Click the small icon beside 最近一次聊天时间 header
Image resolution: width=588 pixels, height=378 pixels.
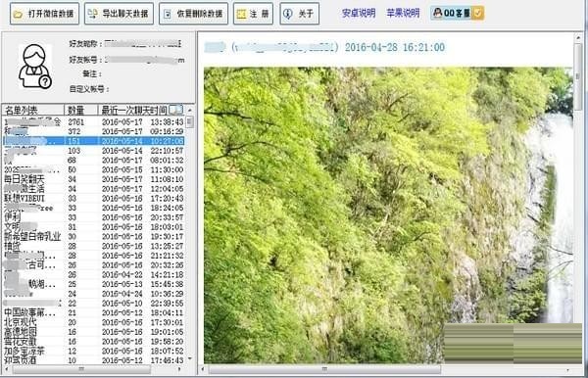[x=175, y=110]
